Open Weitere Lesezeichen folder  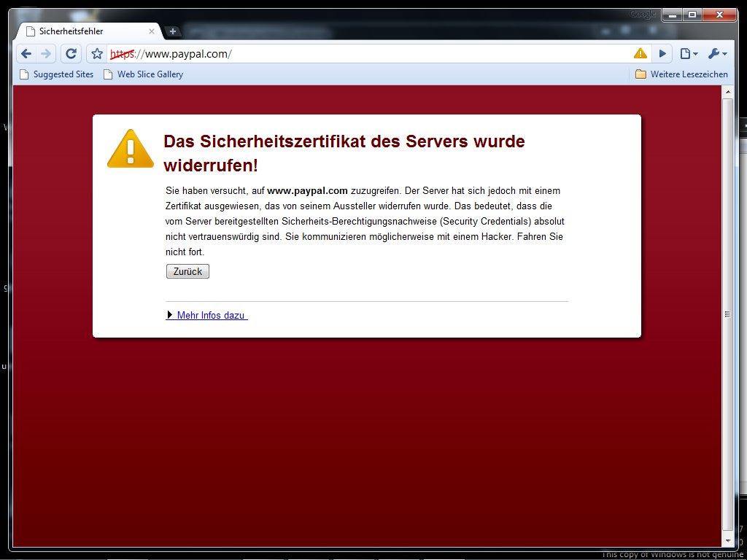pos(682,74)
